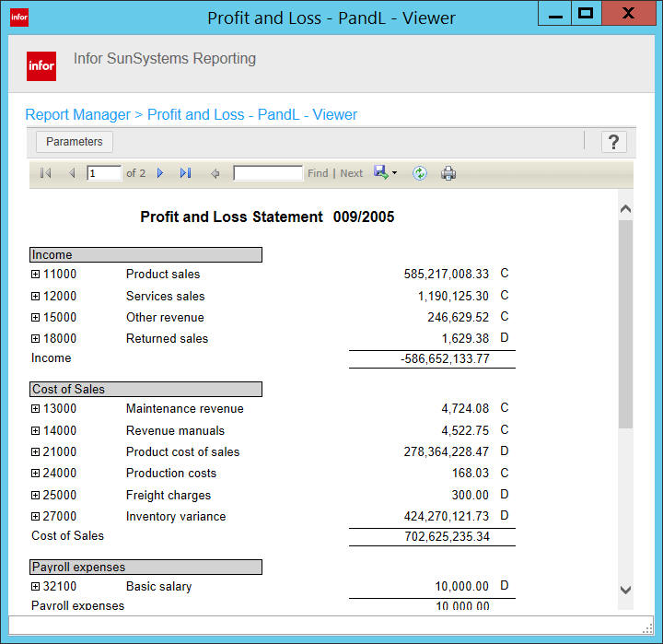Viewport: 663px width, 644px height.
Task: Expand account 32100 Basic salary
Action: pyautogui.click(x=36, y=587)
